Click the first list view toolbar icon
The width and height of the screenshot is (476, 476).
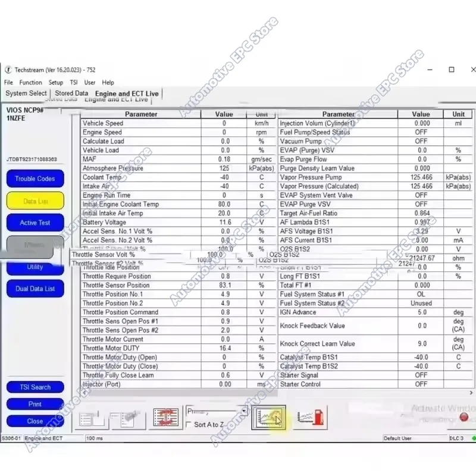coord(92,418)
